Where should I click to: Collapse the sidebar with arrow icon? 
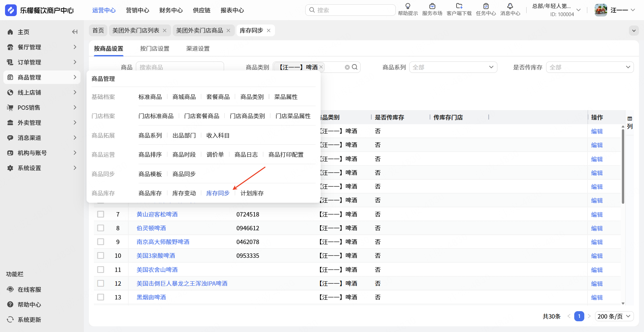click(x=75, y=32)
